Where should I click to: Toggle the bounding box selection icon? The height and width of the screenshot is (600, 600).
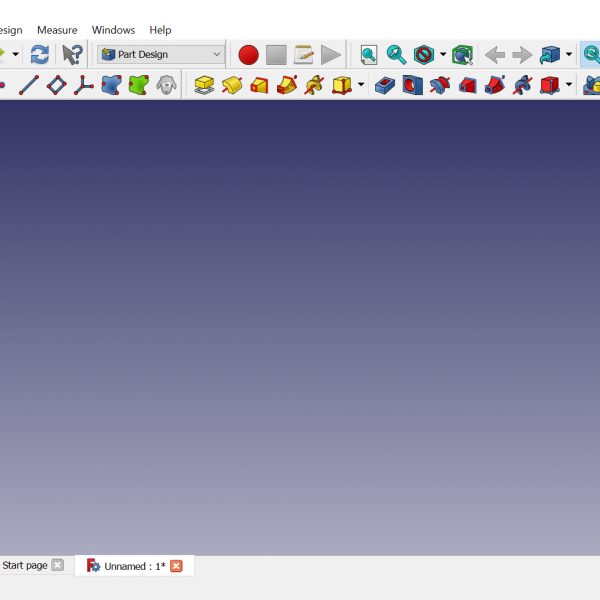click(x=462, y=55)
